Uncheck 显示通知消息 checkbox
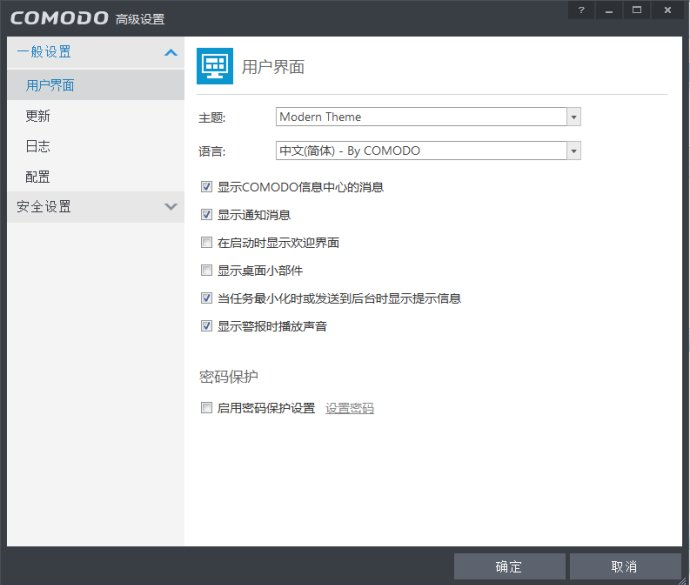 pos(206,214)
